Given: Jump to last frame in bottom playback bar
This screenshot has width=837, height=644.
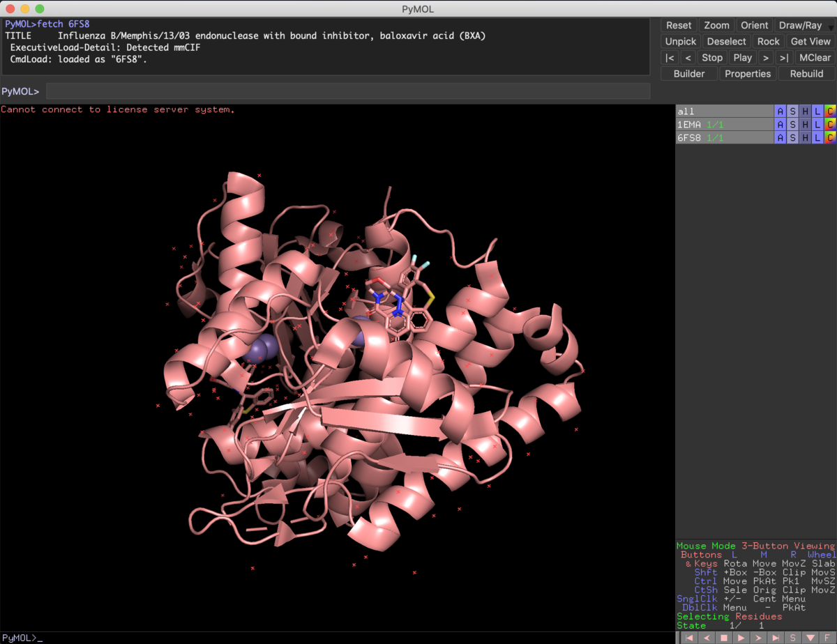Looking at the screenshot, I should click(x=776, y=638).
